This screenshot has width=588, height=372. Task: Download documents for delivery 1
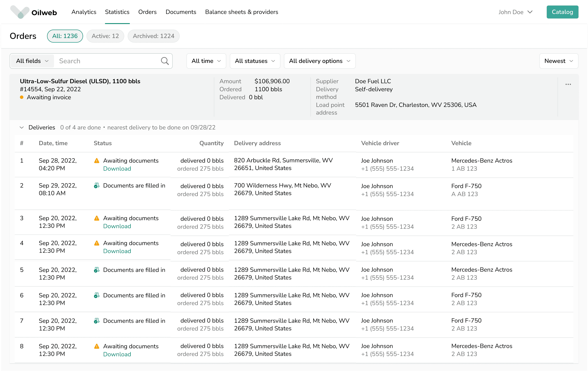click(117, 169)
